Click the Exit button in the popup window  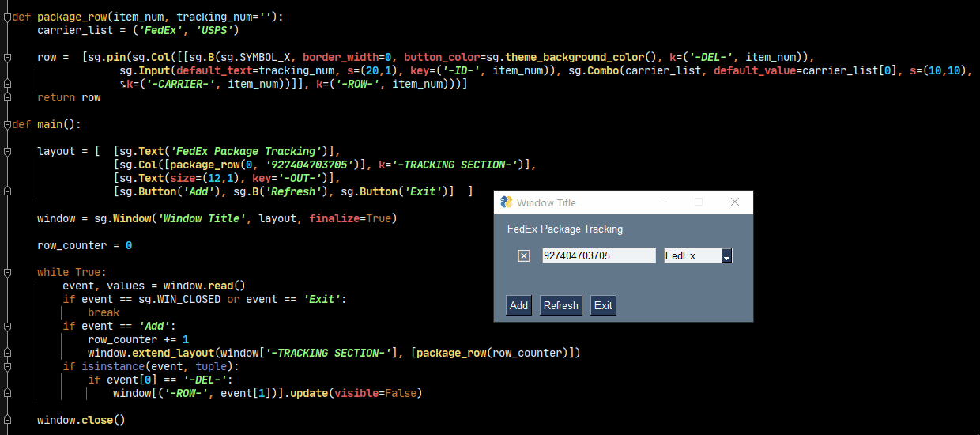603,305
